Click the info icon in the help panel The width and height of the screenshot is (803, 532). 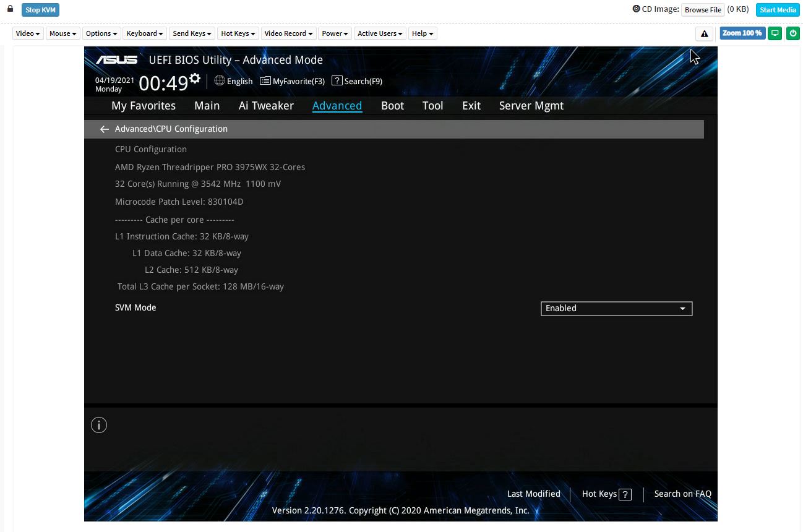[99, 425]
